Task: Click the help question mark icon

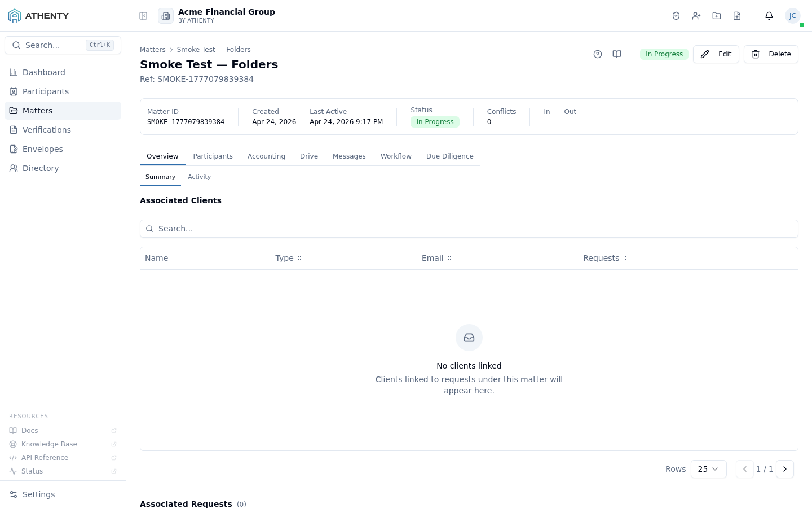Action: click(x=598, y=54)
